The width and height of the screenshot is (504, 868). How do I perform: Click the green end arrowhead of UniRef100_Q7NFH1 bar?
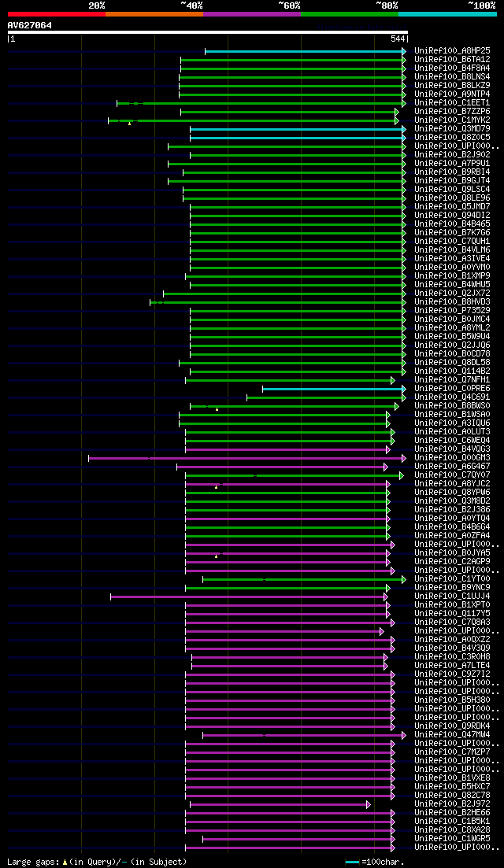392,380
